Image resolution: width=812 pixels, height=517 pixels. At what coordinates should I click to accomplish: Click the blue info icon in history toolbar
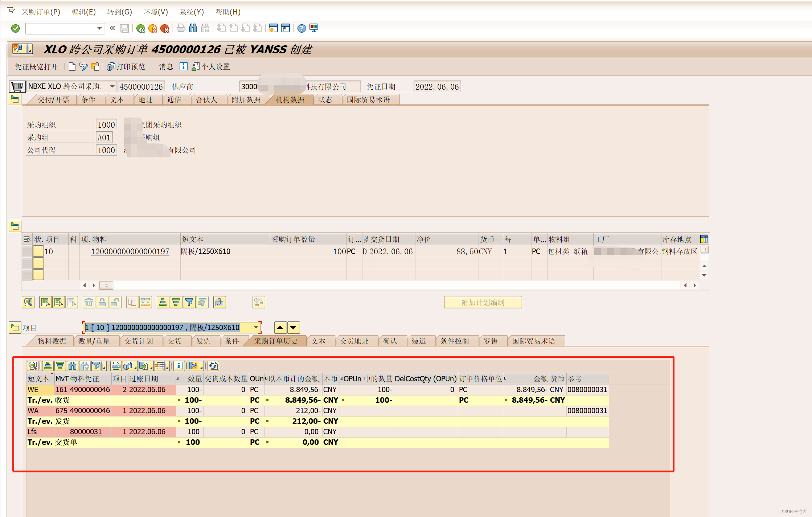point(179,366)
